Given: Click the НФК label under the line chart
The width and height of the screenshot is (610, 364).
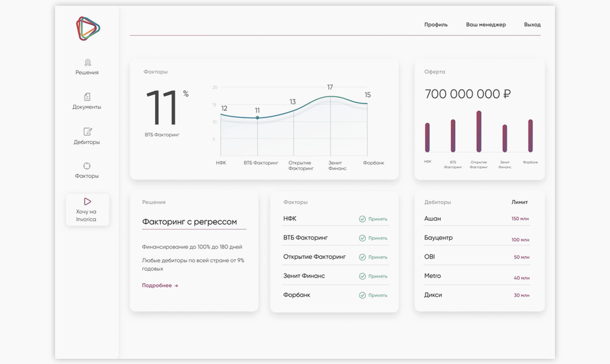Looking at the screenshot, I should 221,163.
